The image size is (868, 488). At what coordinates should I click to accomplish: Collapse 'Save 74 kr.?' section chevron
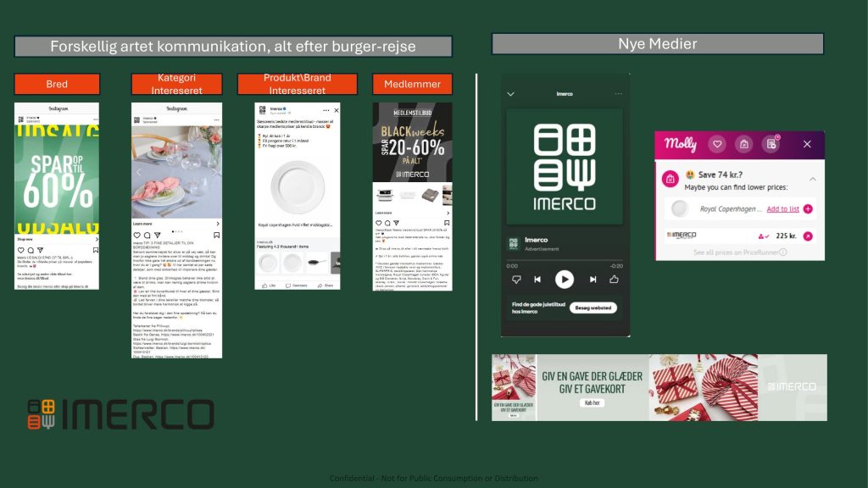[x=813, y=179]
